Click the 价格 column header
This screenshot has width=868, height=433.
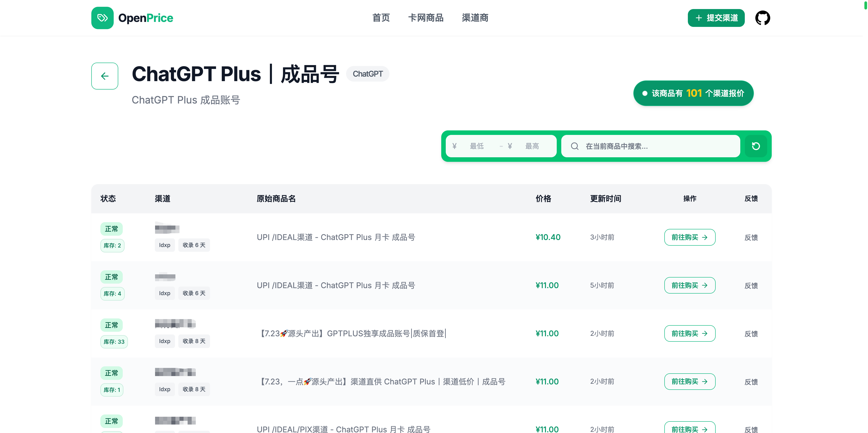pyautogui.click(x=543, y=198)
